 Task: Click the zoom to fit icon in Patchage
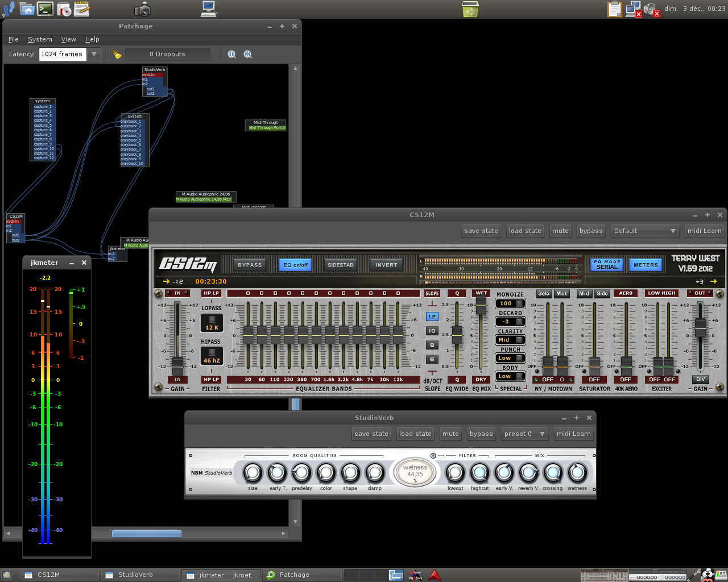pyautogui.click(x=248, y=55)
